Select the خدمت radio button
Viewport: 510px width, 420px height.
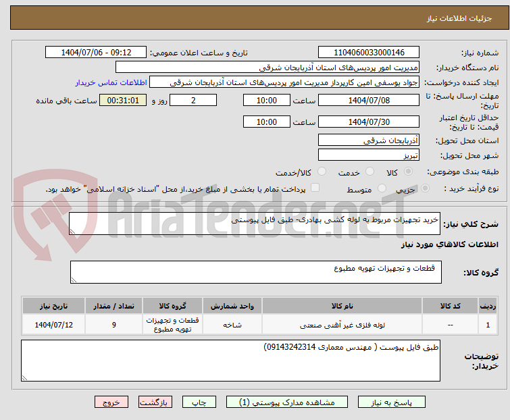coord(369,172)
